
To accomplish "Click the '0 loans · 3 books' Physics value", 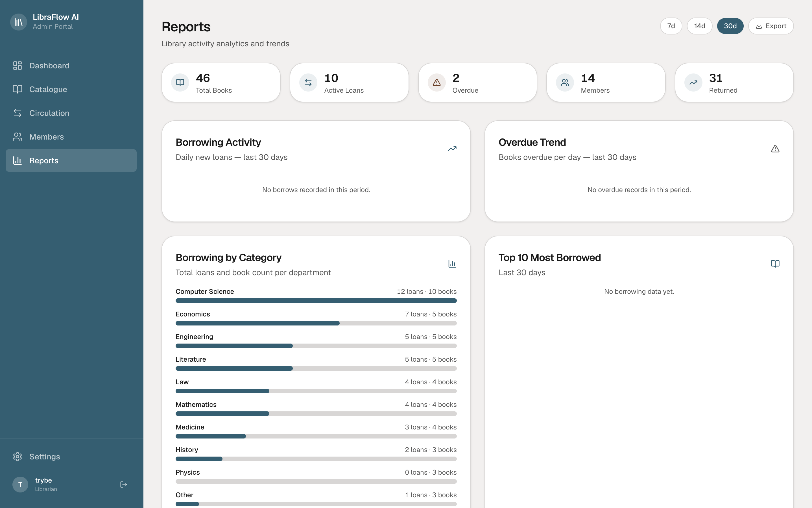I will [x=431, y=472].
